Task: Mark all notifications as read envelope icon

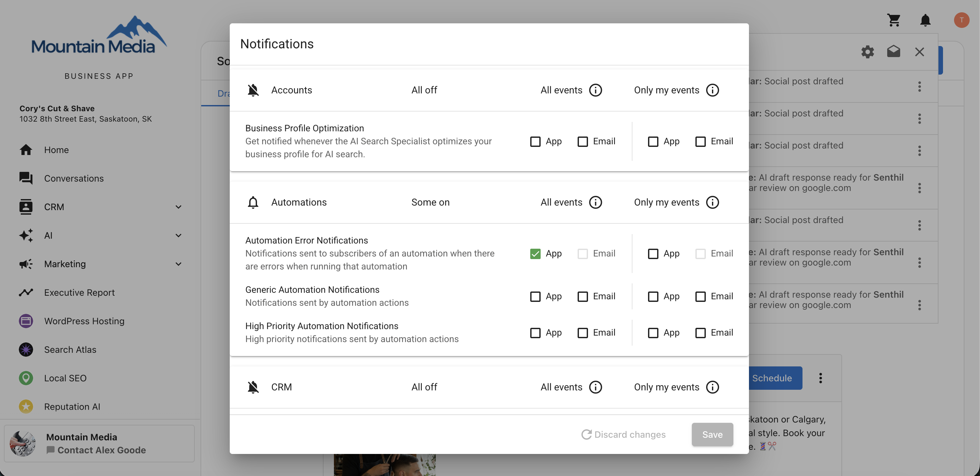Action: [x=893, y=51]
